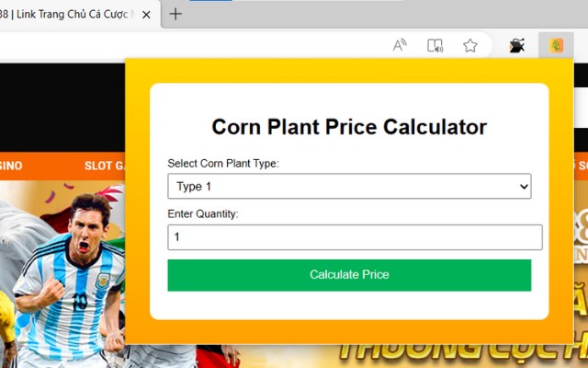The image size is (588, 368).
Task: Click the black extension icon in toolbar
Action: [x=517, y=45]
